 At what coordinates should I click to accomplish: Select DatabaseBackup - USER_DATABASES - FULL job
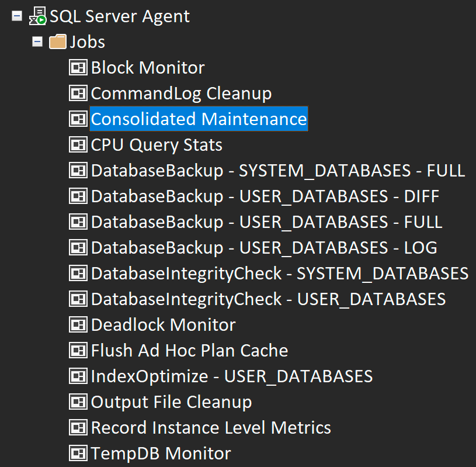266,222
